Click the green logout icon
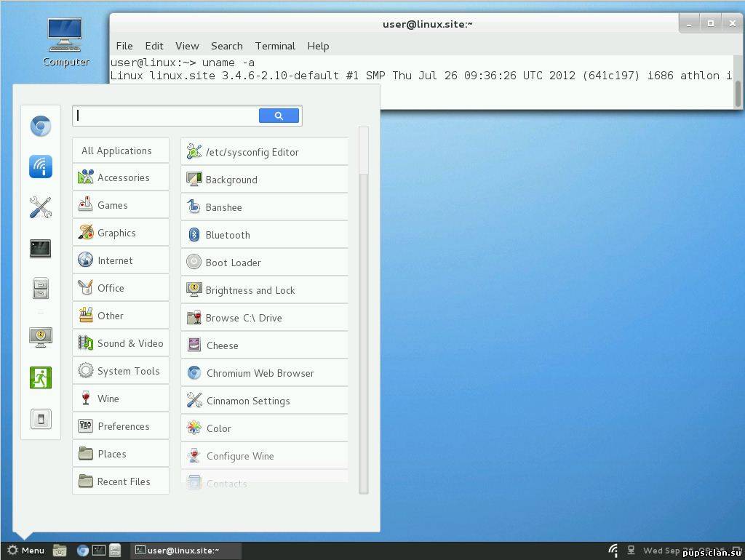This screenshot has height=560, width=745. pos(41,377)
